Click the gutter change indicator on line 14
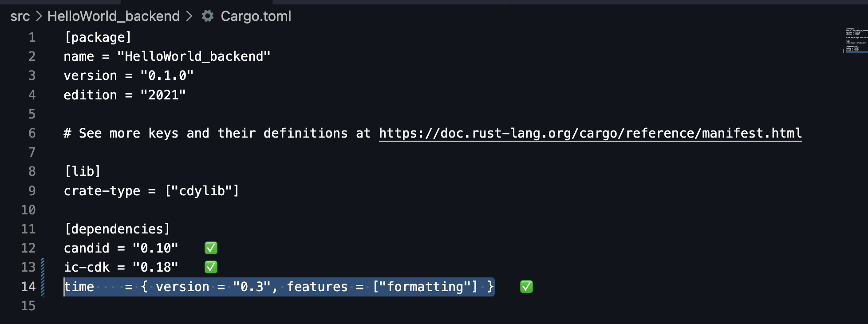Image resolution: width=868 pixels, height=324 pixels. (x=43, y=286)
